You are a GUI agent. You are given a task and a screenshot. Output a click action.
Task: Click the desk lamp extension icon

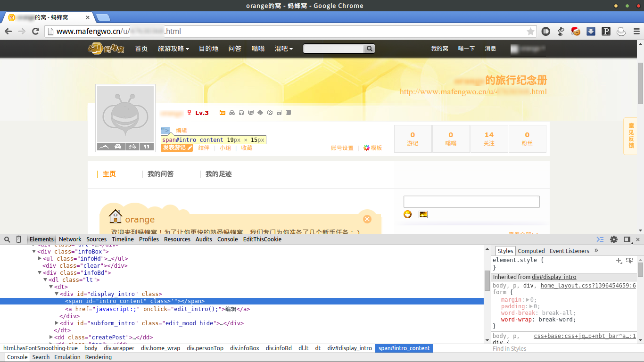561,32
